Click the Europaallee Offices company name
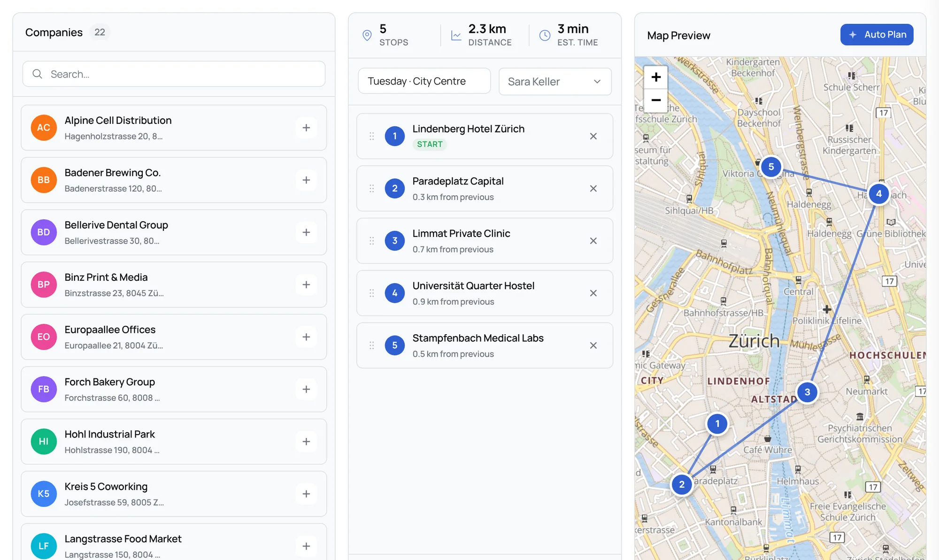 110,330
